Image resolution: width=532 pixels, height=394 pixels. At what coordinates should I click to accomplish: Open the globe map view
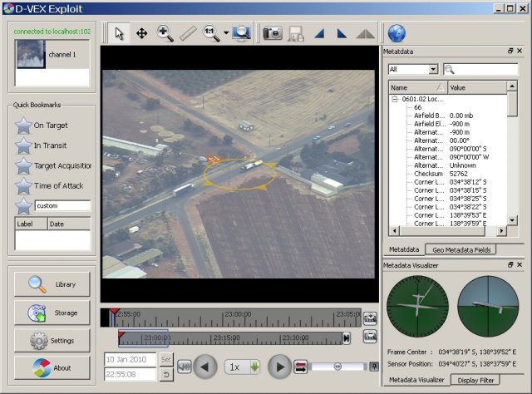pyautogui.click(x=397, y=33)
